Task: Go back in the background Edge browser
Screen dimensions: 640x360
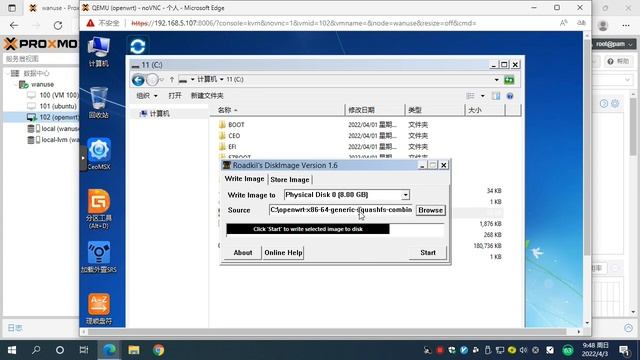Action: (14, 25)
